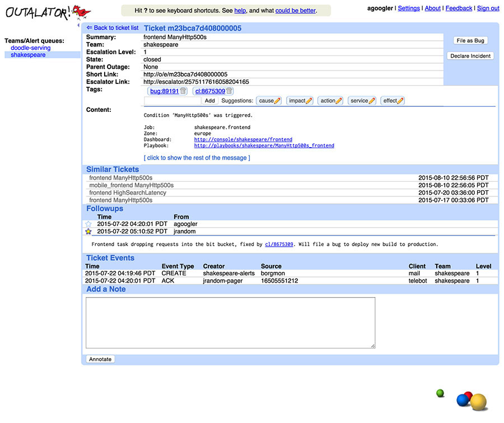504x423 pixels.
Task: Open the bug:89191 tag link
Action: pos(164,91)
